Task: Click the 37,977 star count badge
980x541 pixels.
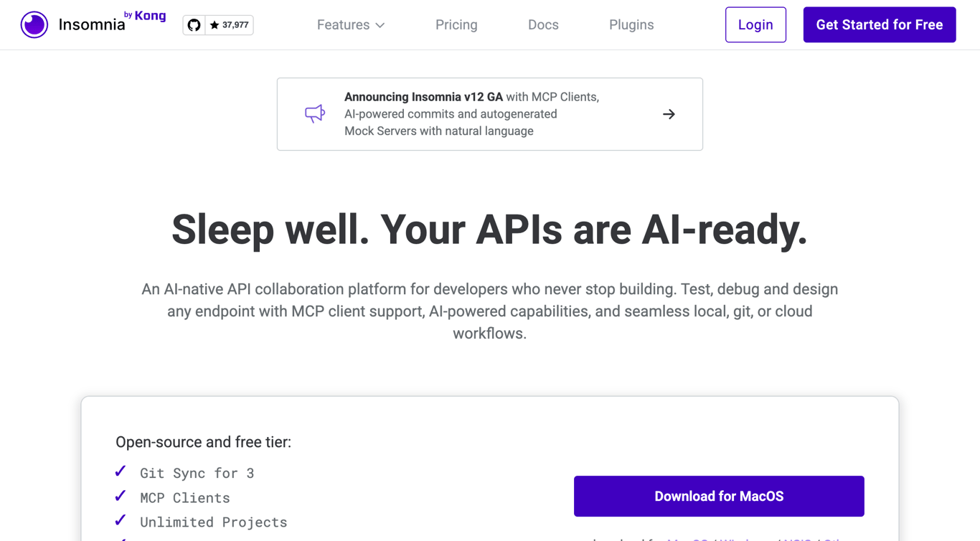Action: click(x=230, y=24)
